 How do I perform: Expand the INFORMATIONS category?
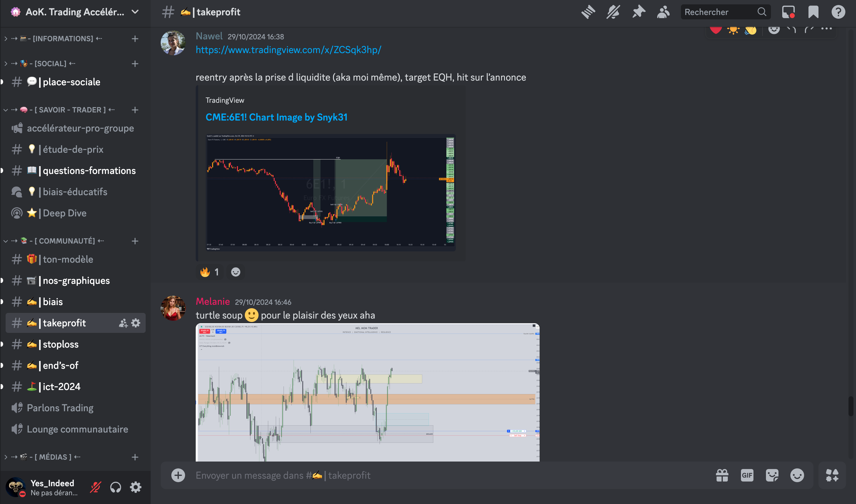(x=63, y=39)
